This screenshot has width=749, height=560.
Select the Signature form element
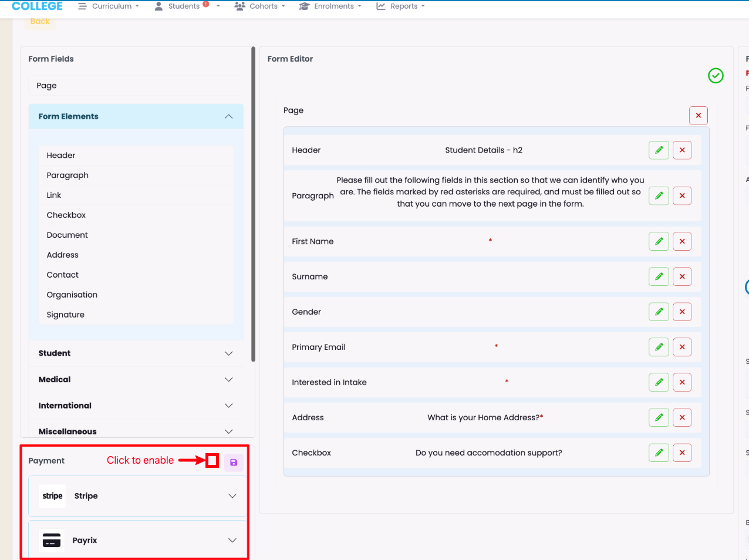click(x=66, y=315)
